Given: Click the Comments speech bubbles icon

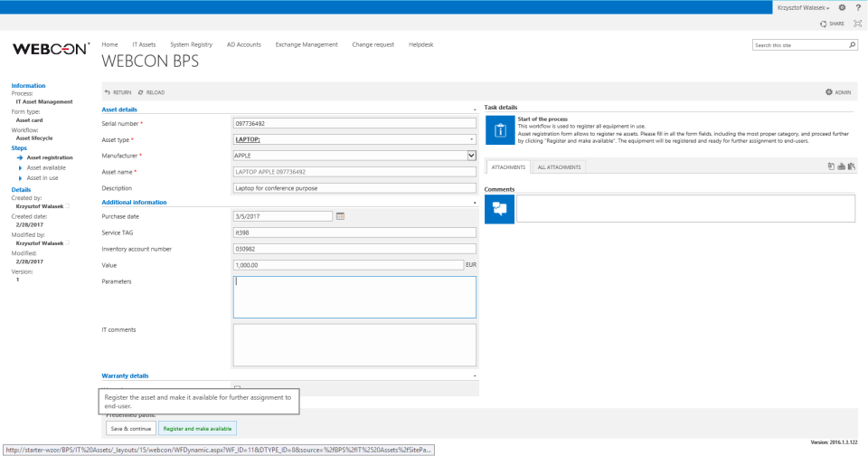Looking at the screenshot, I should 499,209.
